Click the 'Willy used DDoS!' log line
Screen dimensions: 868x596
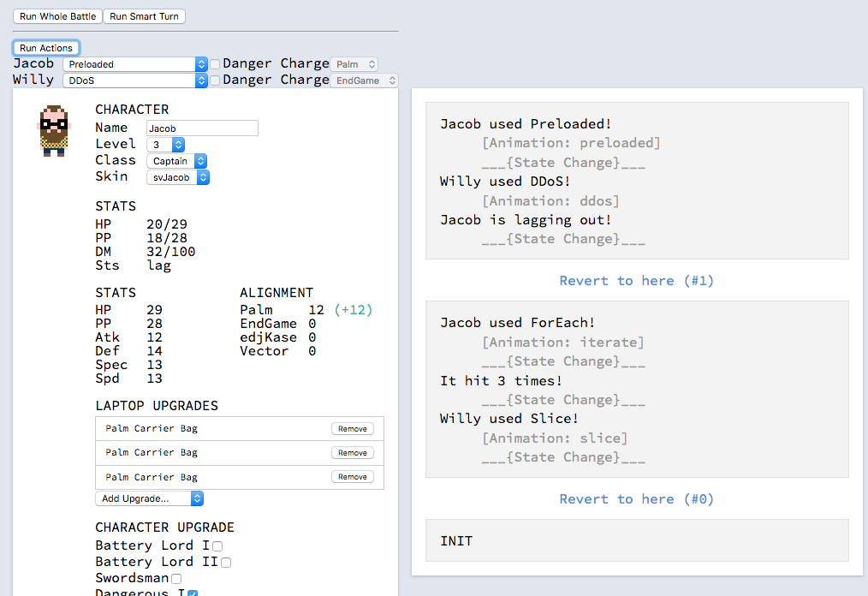click(505, 182)
